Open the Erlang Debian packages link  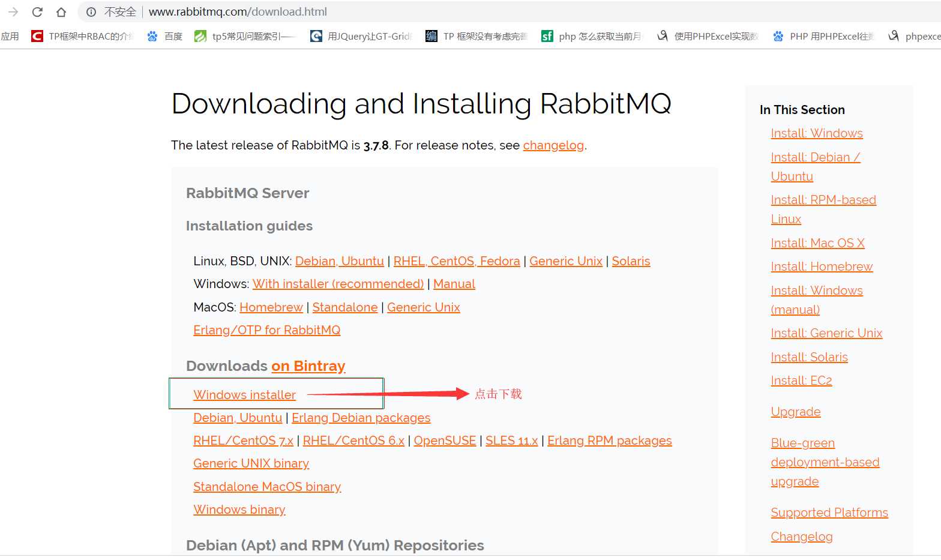pos(361,418)
